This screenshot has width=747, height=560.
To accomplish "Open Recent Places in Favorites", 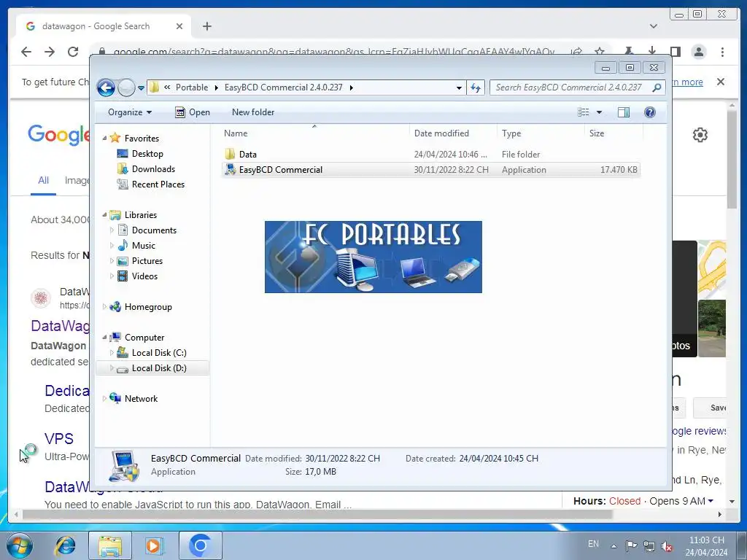I will tap(158, 184).
